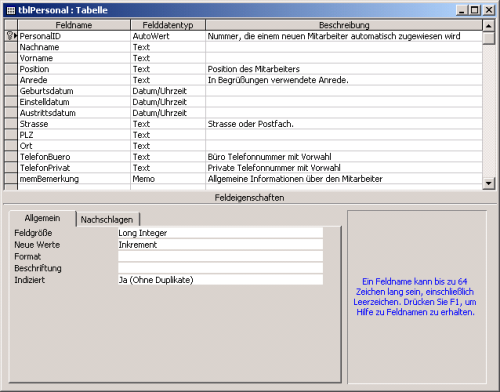This screenshot has width=500, height=392.
Task: Minimize the tblPersonal window
Action: point(462,10)
